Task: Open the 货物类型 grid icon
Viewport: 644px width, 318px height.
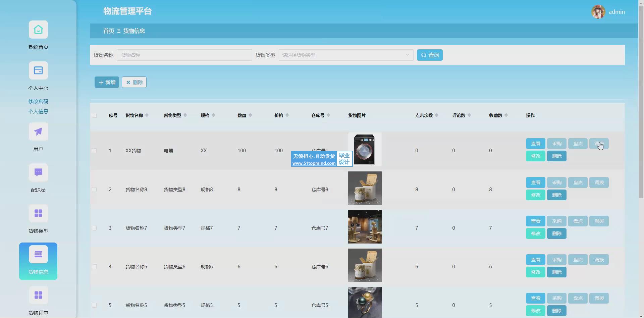Action: 38,214
